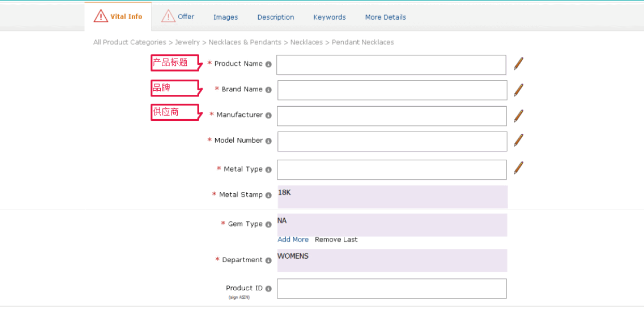This screenshot has height=311, width=644.
Task: Click Remove Last link under Gem Type
Action: click(x=337, y=239)
